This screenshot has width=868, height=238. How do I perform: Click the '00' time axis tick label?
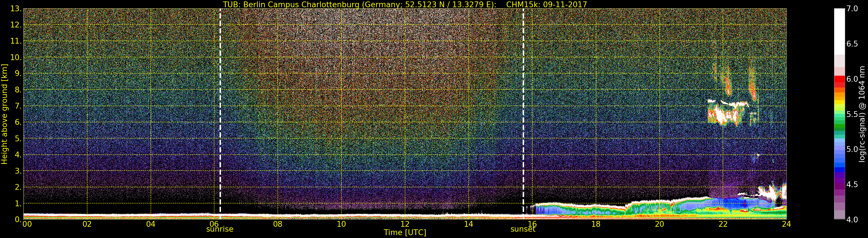pyautogui.click(x=27, y=224)
